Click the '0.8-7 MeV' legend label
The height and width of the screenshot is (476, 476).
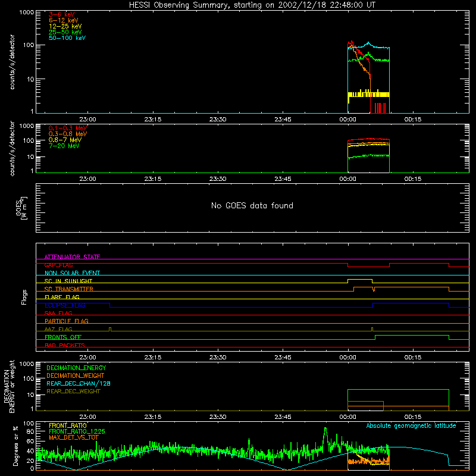pyautogui.click(x=65, y=140)
